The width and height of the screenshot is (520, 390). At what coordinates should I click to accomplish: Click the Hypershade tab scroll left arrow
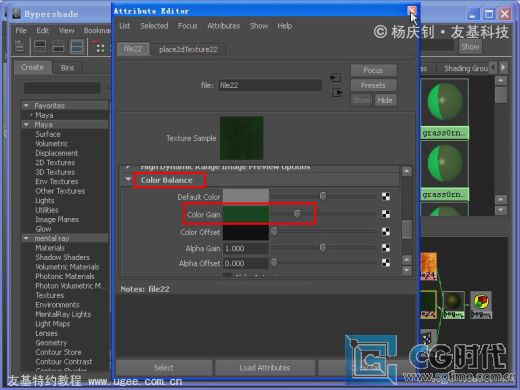(x=494, y=68)
